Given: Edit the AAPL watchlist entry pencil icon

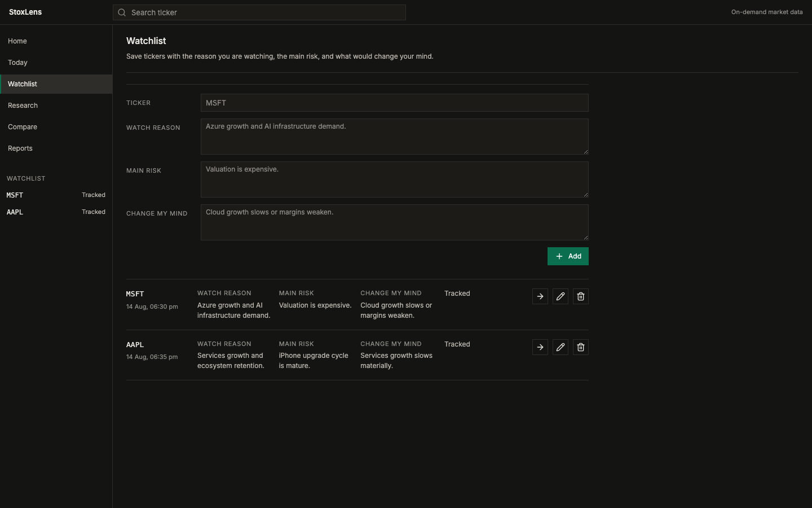Looking at the screenshot, I should click(561, 347).
